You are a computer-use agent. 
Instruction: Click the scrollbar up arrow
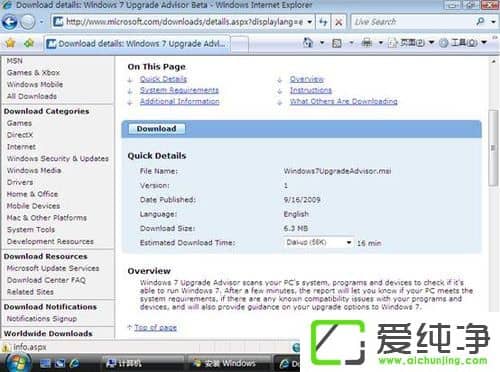pos(493,61)
